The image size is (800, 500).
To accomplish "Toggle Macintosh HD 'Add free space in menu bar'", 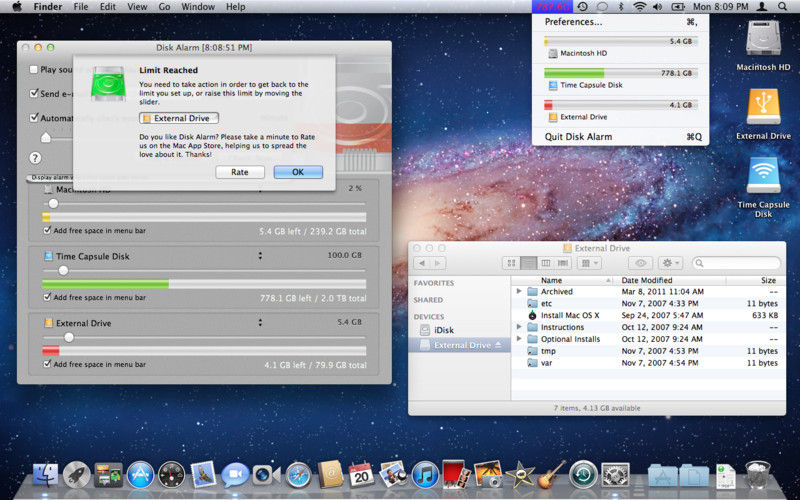I will [47, 231].
